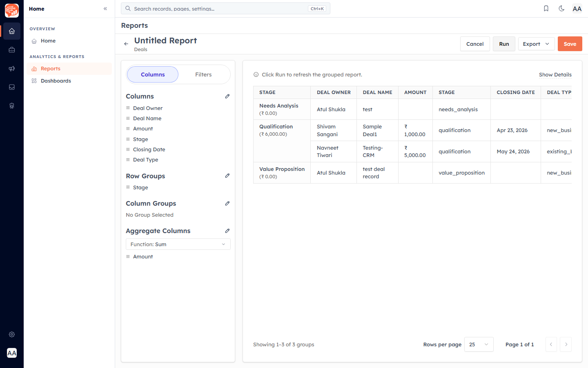The height and width of the screenshot is (368, 588).
Task: Edit Aggregate Columns with the pencil icon
Action: click(227, 231)
